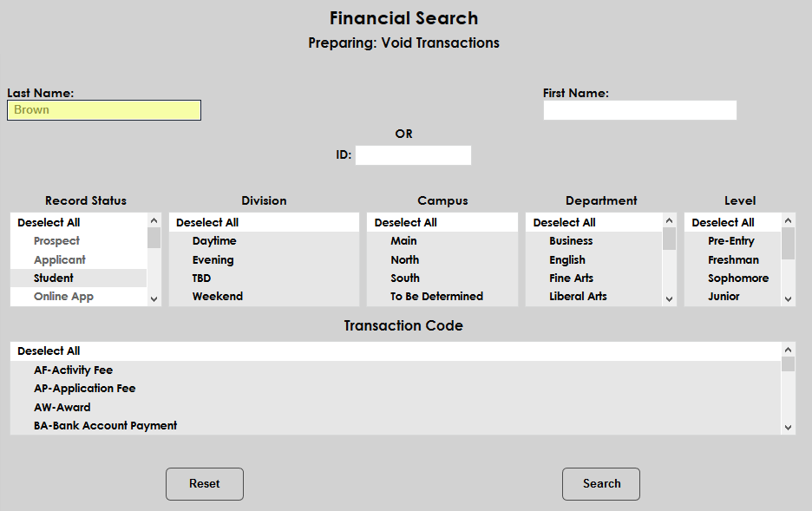812x511 pixels.
Task: Click Level list scroll up arrow
Action: tap(788, 222)
